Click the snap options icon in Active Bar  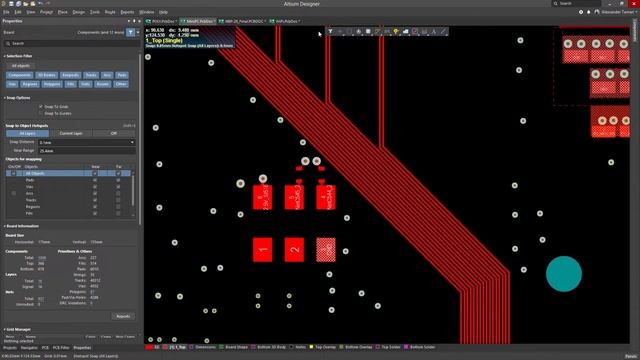(340, 31)
